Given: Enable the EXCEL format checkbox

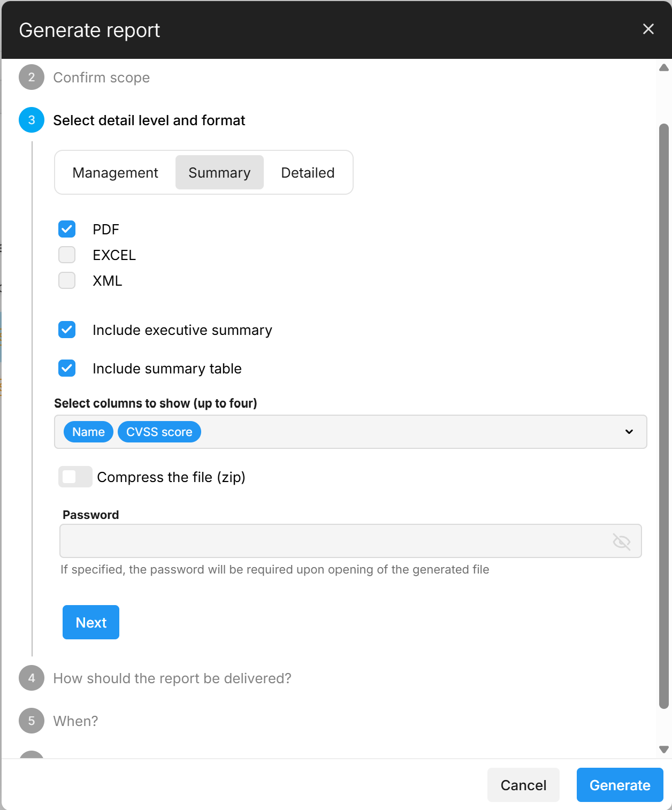Looking at the screenshot, I should (x=67, y=255).
